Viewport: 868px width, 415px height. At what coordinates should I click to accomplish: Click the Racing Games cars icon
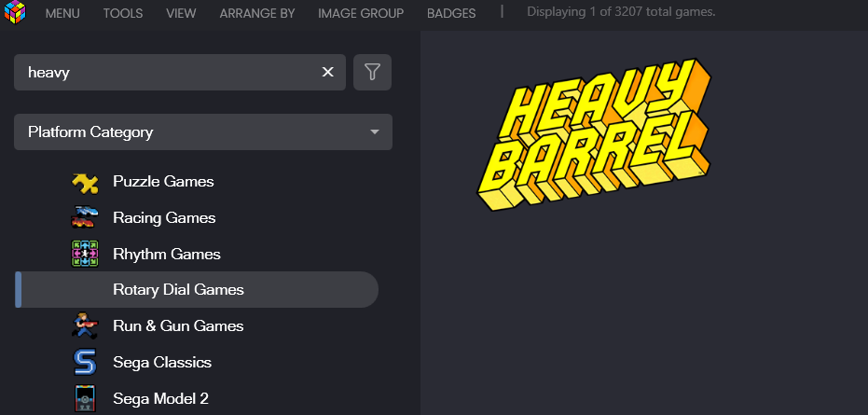pos(85,217)
